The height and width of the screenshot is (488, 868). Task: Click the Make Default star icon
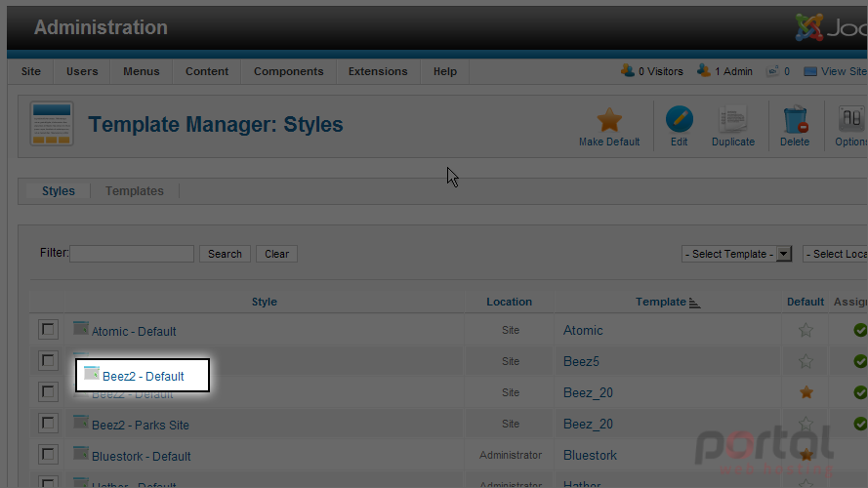609,120
